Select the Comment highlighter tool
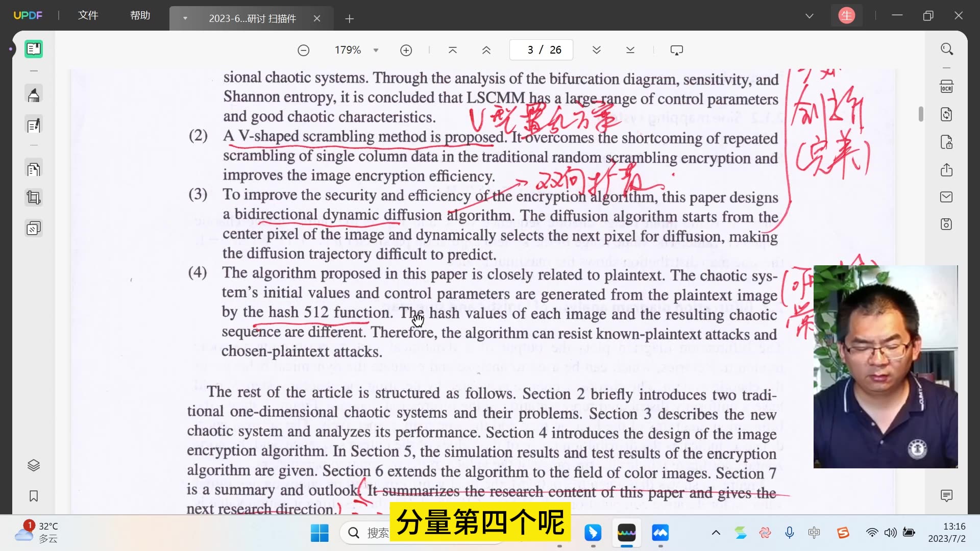Screen dimensions: 980x551 [x=34, y=95]
